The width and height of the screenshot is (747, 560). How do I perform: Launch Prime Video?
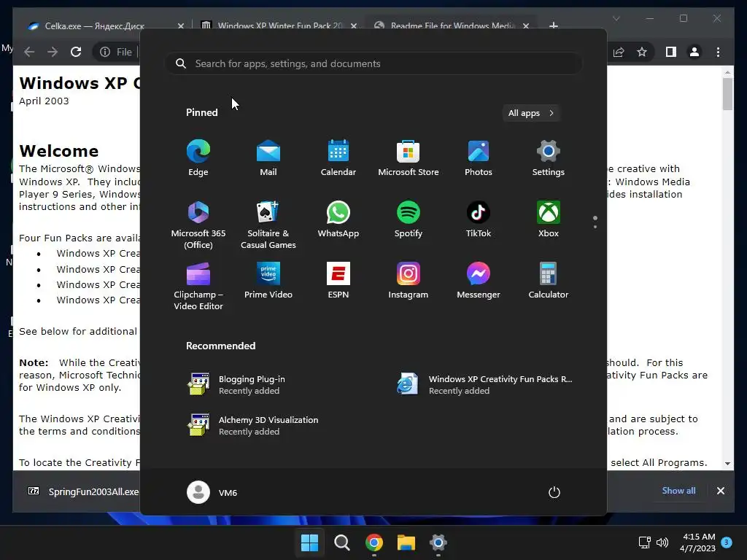point(268,281)
